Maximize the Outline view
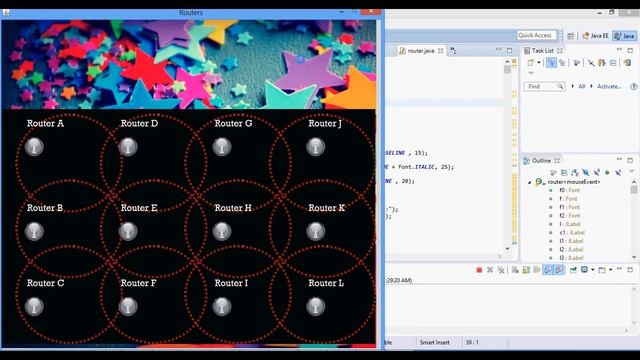Screen dimensions: 640x360 (630, 160)
